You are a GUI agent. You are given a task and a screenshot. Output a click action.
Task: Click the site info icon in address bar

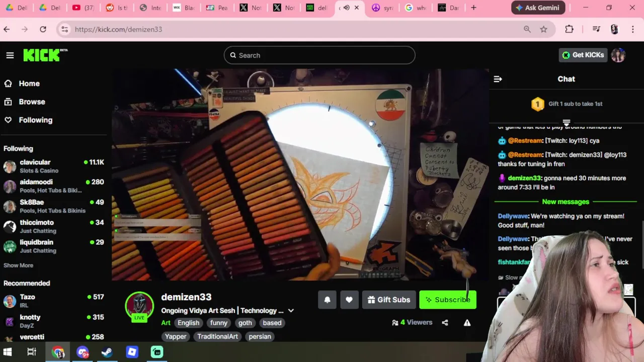(64, 29)
